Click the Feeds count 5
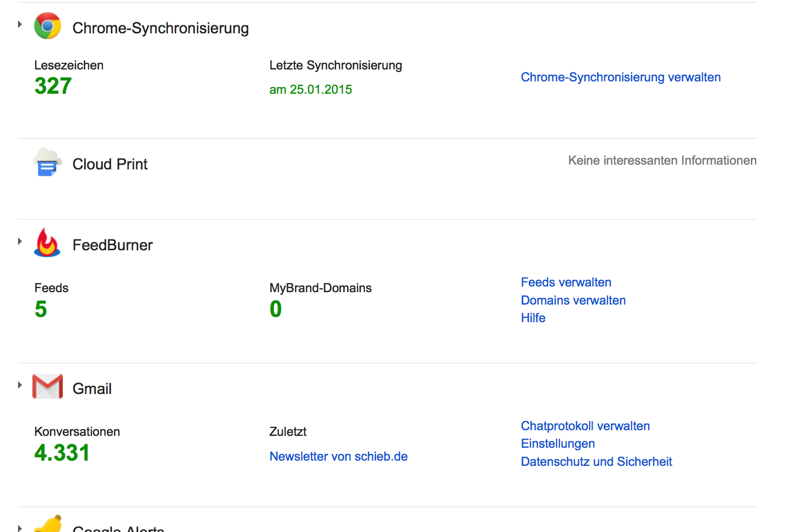The height and width of the screenshot is (532, 798). coord(40,309)
